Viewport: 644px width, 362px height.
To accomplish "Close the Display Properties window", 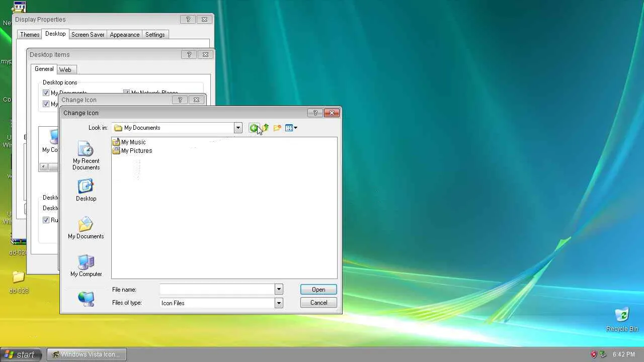I will pyautogui.click(x=204, y=20).
